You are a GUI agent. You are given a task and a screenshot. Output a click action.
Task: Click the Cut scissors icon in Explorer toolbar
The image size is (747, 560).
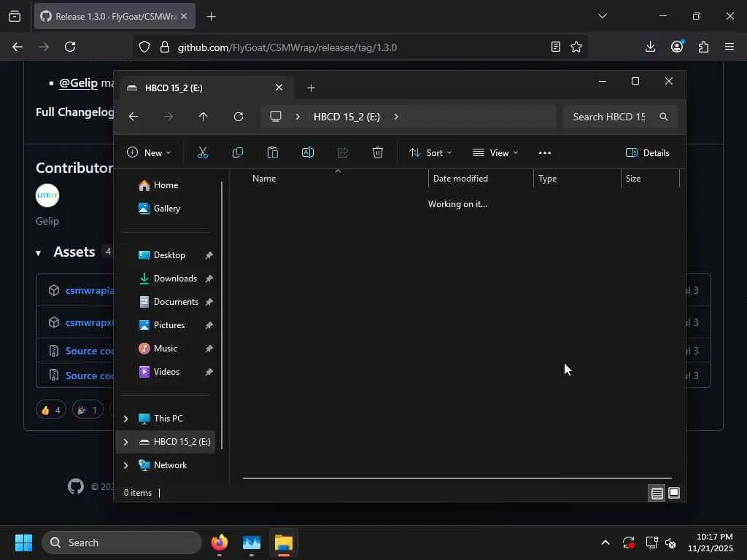(x=203, y=152)
